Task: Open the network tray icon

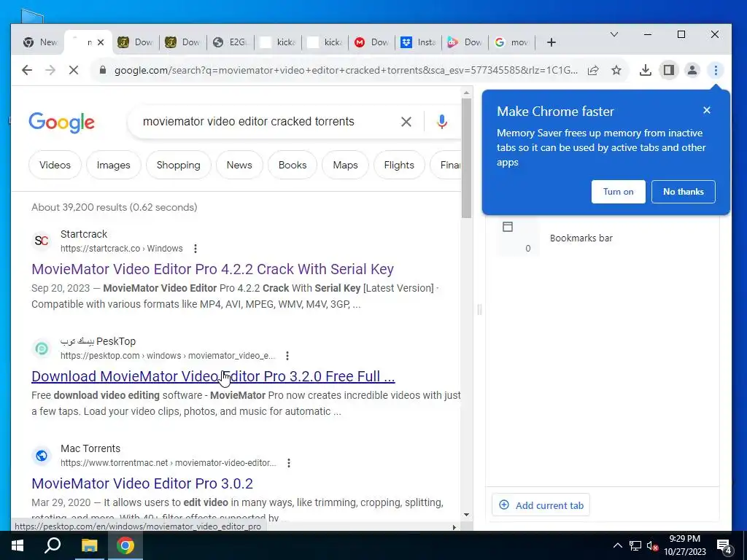Action: [635, 545]
